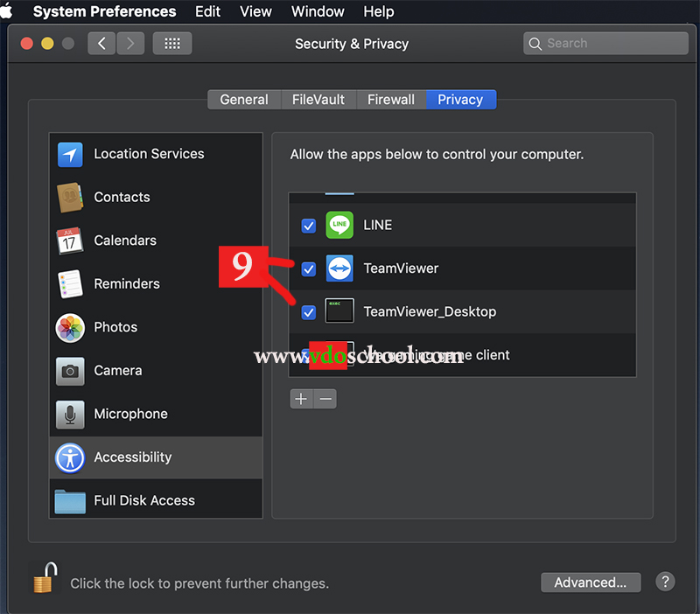The image size is (700, 614).
Task: Choose Photos label in sidebar
Action: [x=115, y=327]
